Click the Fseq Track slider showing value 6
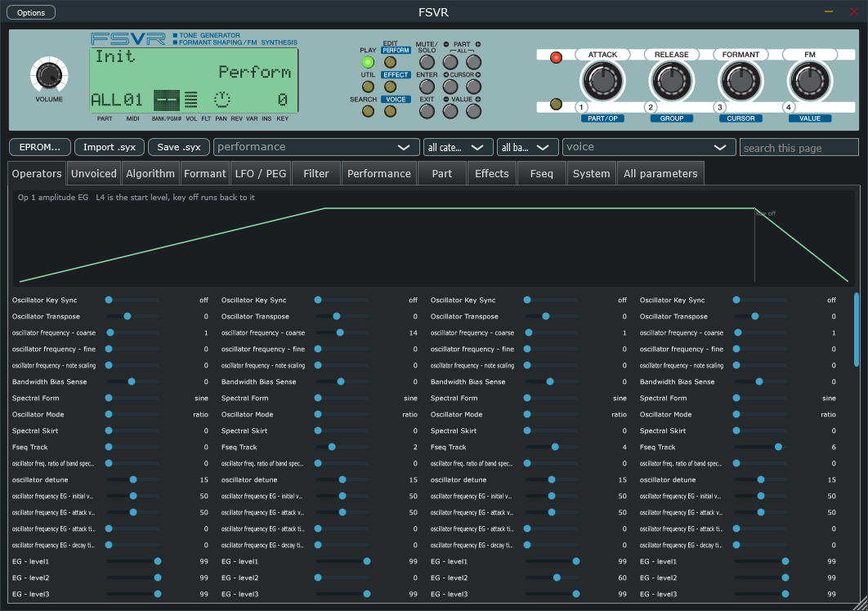The image size is (868, 611). coord(761,447)
